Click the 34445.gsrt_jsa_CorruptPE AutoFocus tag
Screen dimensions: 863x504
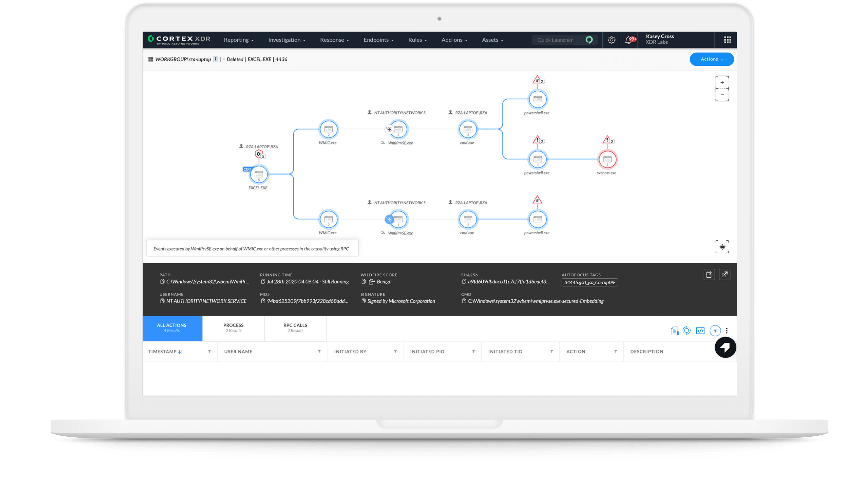[x=590, y=282]
